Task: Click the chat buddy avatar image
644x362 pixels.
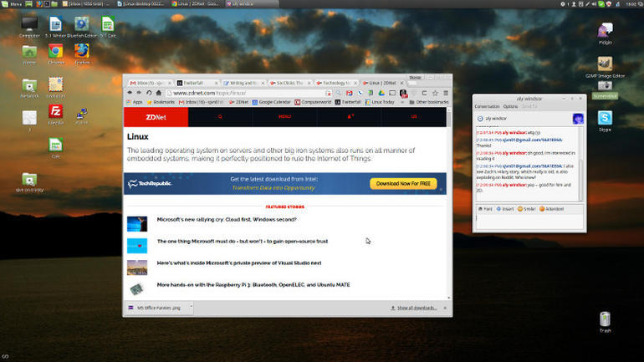Action: pyautogui.click(x=578, y=119)
